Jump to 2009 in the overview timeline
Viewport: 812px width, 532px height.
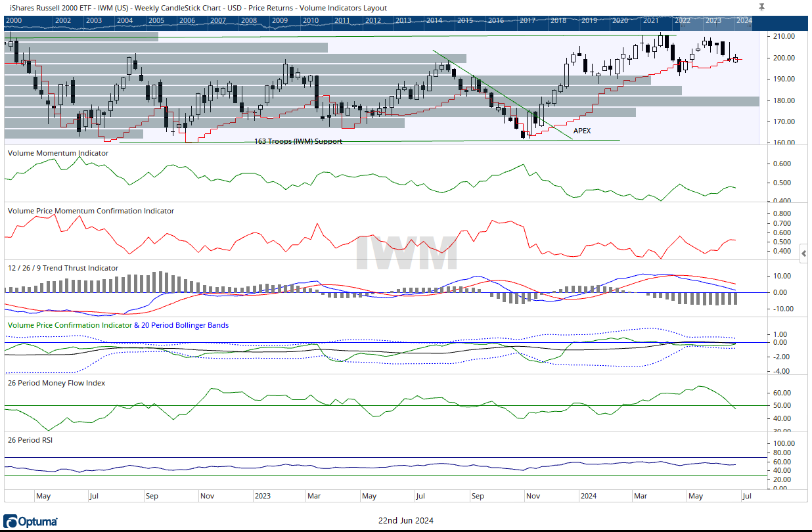tap(279, 20)
